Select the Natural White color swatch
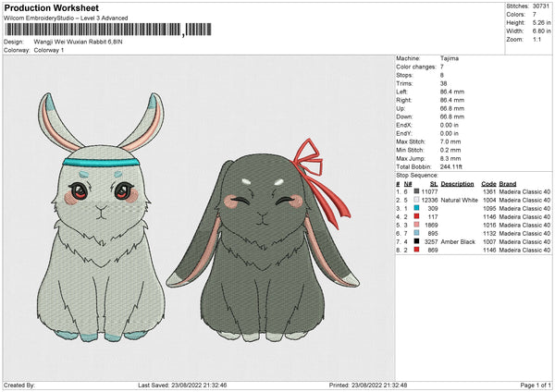The width and height of the screenshot is (555, 392). [416, 200]
